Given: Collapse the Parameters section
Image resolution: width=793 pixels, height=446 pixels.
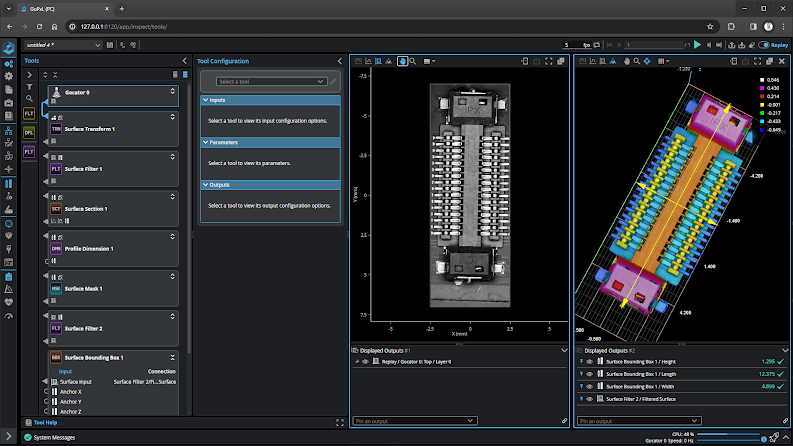Looking at the screenshot, I should (x=205, y=143).
